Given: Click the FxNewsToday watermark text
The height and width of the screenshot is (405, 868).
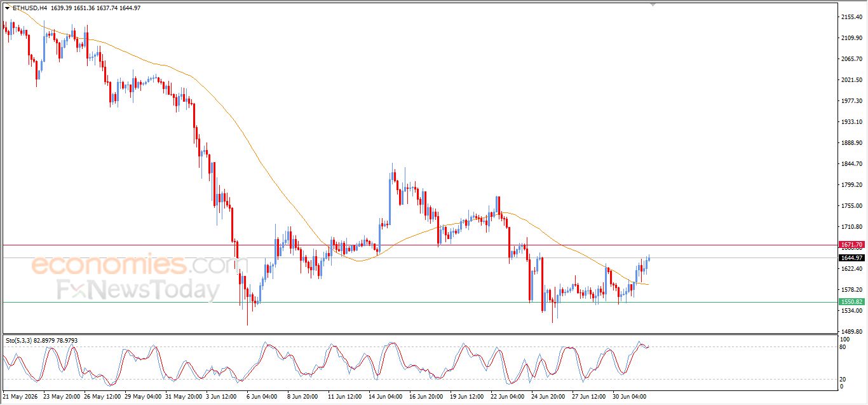Looking at the screenshot, I should [x=138, y=290].
